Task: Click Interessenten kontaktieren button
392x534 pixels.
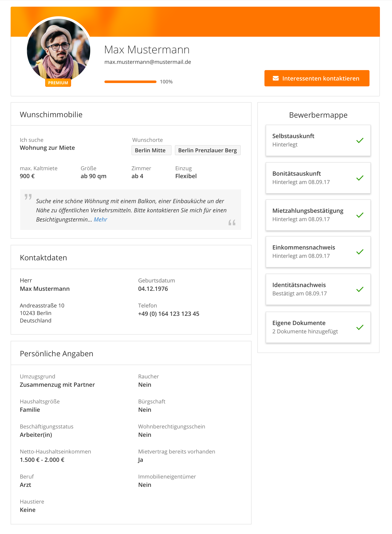Action: coord(317,78)
